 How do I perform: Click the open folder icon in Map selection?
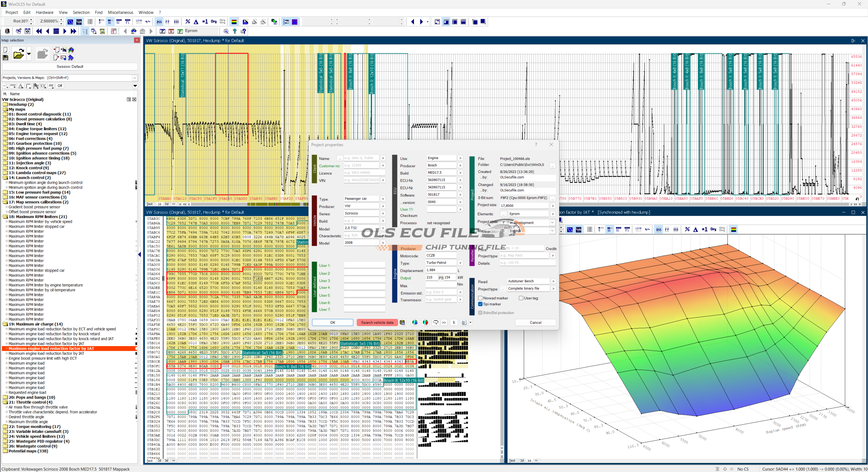(18, 54)
